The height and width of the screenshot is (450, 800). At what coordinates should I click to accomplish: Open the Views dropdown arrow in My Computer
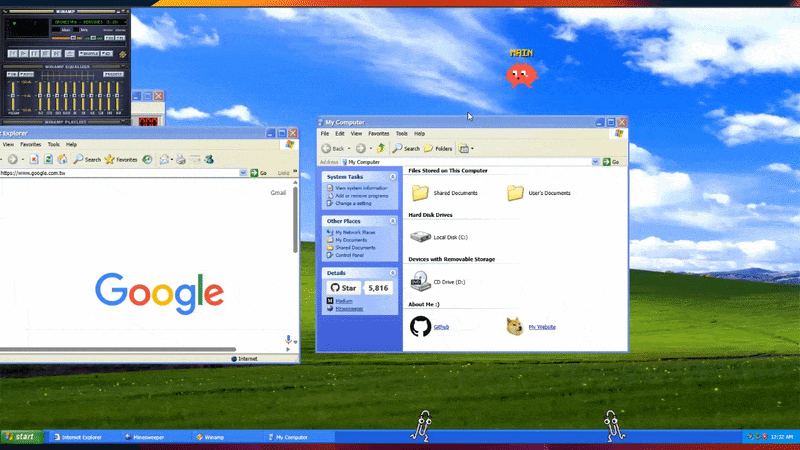[472, 148]
